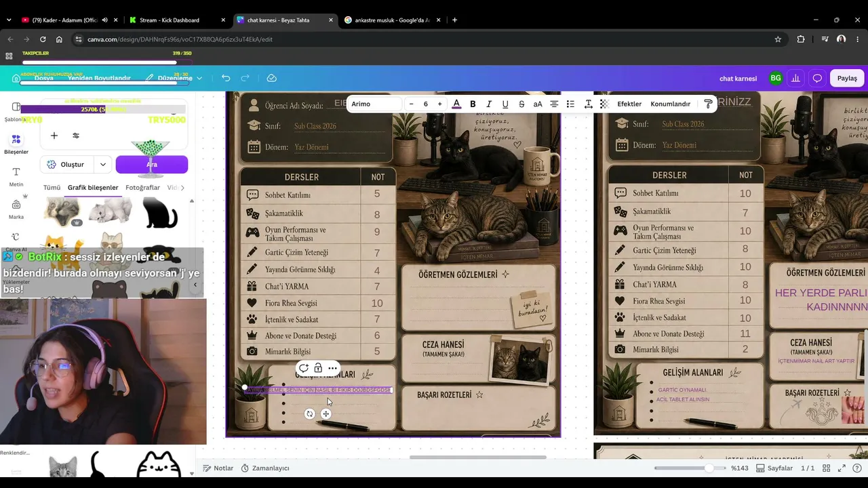Select the black cat graphic thumbnail
This screenshot has width=868, height=488.
160,213
